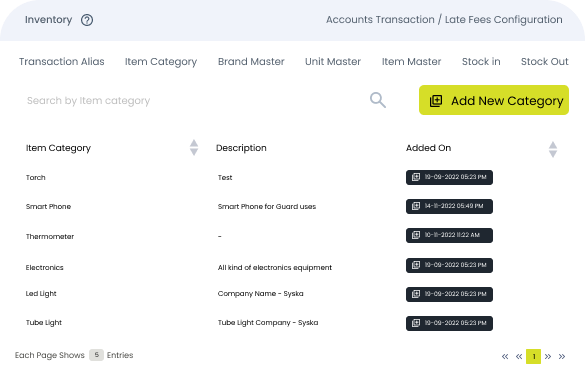Click the Item Category column header text

click(58, 148)
